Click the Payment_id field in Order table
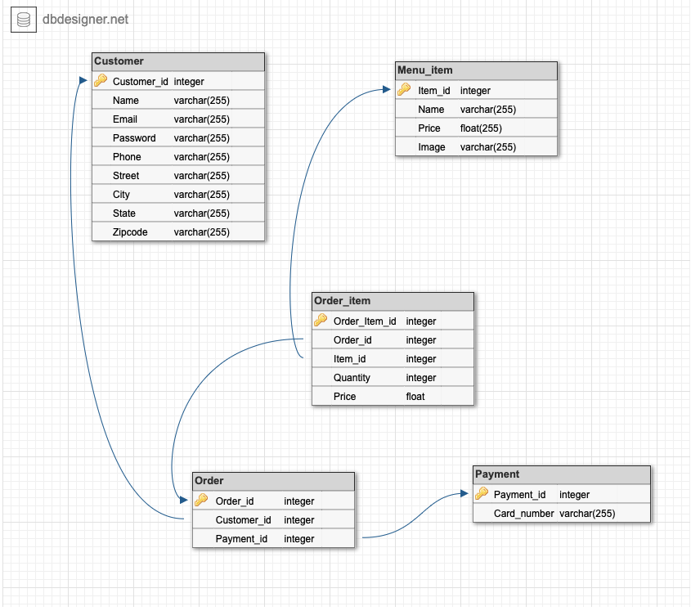This screenshot has height=611, width=700. point(274,539)
